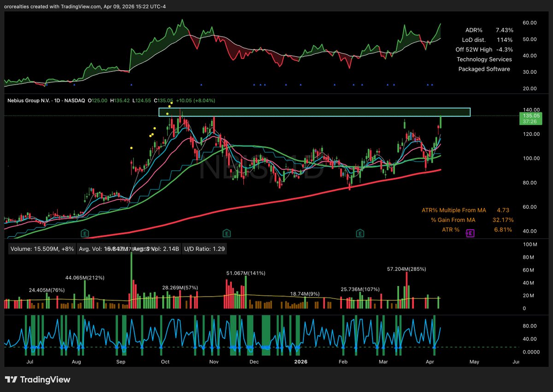Click the Packaged Software industry label
Viewport: 553px width, 392px height.
tap(484, 69)
